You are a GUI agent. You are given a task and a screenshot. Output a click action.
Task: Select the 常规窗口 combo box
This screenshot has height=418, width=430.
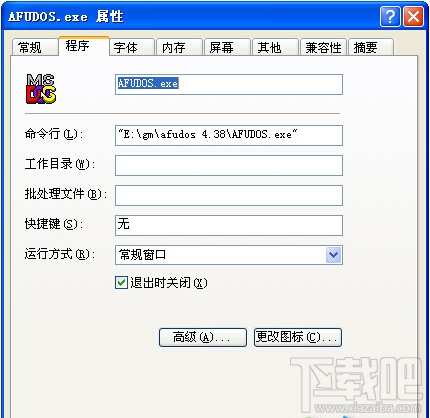point(229,255)
